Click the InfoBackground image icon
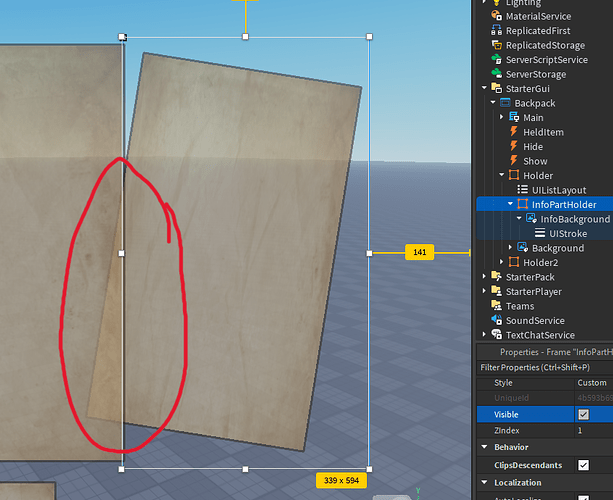This screenshot has width=613, height=500. click(x=531, y=219)
